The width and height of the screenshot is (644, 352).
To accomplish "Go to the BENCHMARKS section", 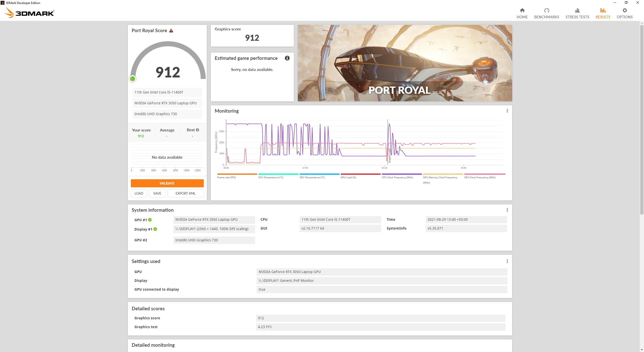I will [x=546, y=13].
